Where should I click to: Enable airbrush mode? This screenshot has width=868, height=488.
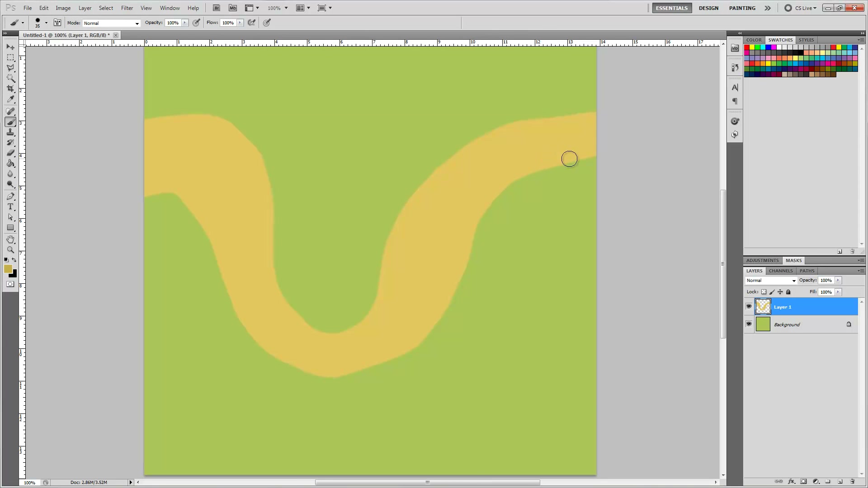(252, 23)
